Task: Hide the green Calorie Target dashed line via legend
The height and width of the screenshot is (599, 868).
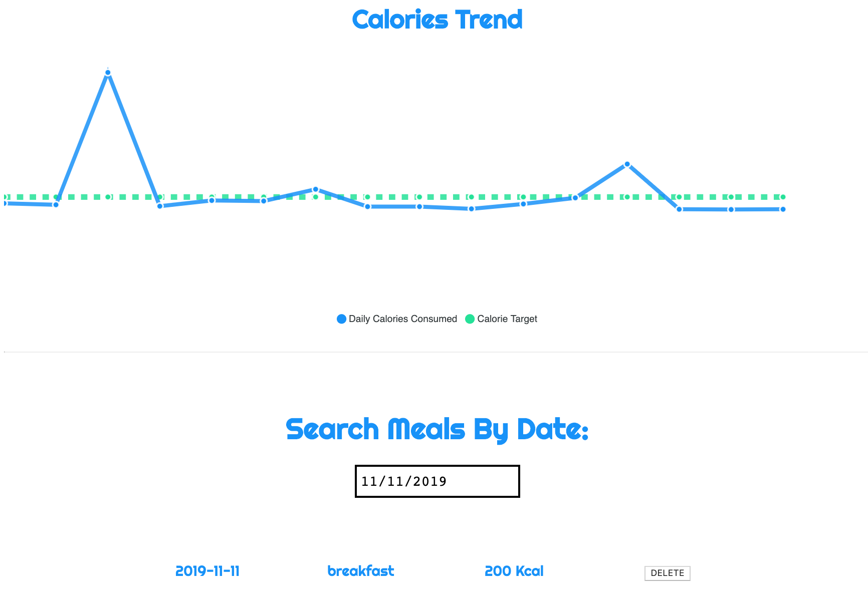Action: [507, 319]
